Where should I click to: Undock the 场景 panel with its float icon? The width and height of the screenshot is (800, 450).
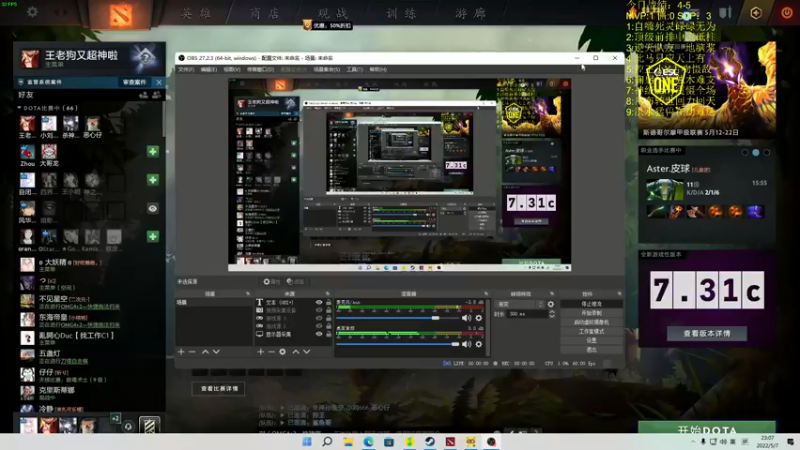[248, 294]
